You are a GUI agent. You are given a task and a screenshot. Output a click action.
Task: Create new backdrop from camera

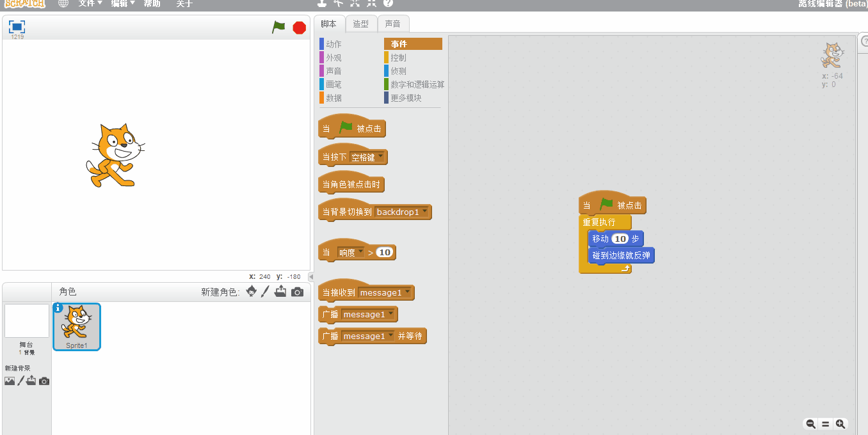coord(44,381)
